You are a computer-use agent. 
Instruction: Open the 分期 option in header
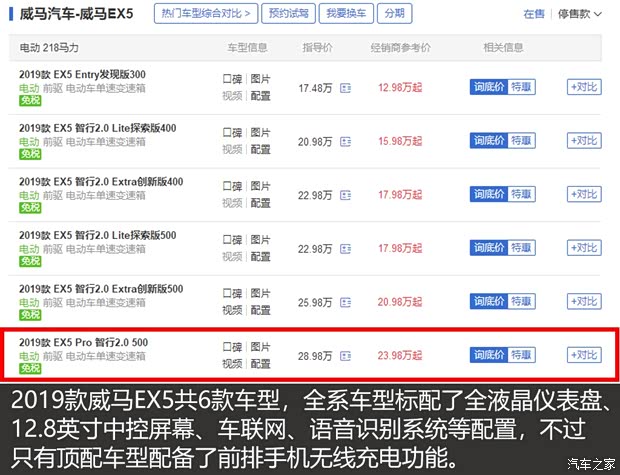394,14
